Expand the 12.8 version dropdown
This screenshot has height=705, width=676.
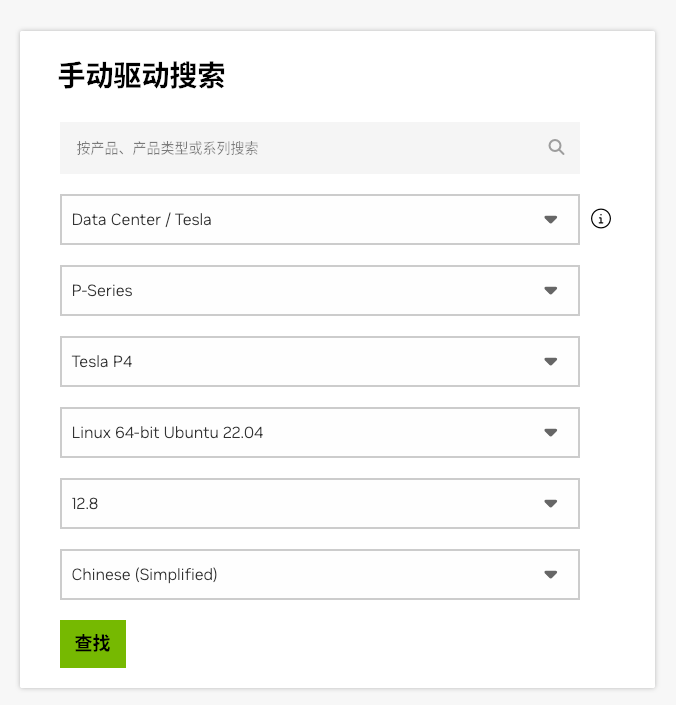[x=300, y=504]
